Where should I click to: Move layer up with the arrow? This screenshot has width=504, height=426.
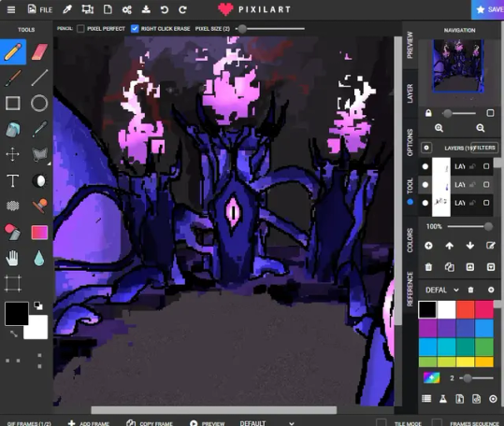[450, 246]
